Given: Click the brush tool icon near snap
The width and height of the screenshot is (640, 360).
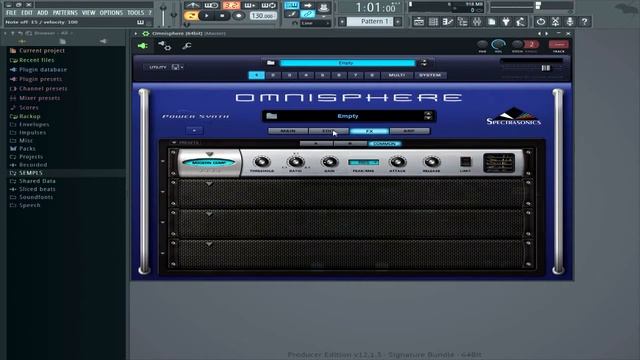Looking at the screenshot, I should tap(291, 14).
